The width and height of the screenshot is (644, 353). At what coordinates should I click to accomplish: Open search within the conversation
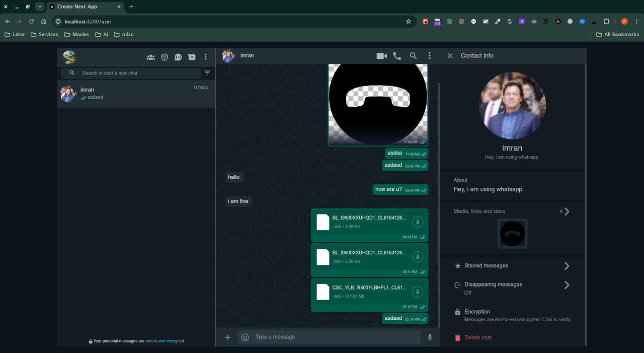(413, 56)
